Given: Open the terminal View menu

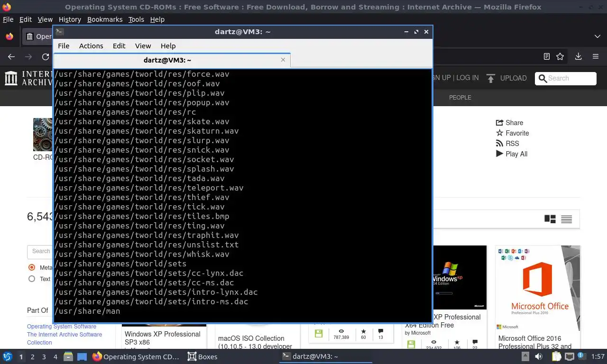Looking at the screenshot, I should click(143, 46).
